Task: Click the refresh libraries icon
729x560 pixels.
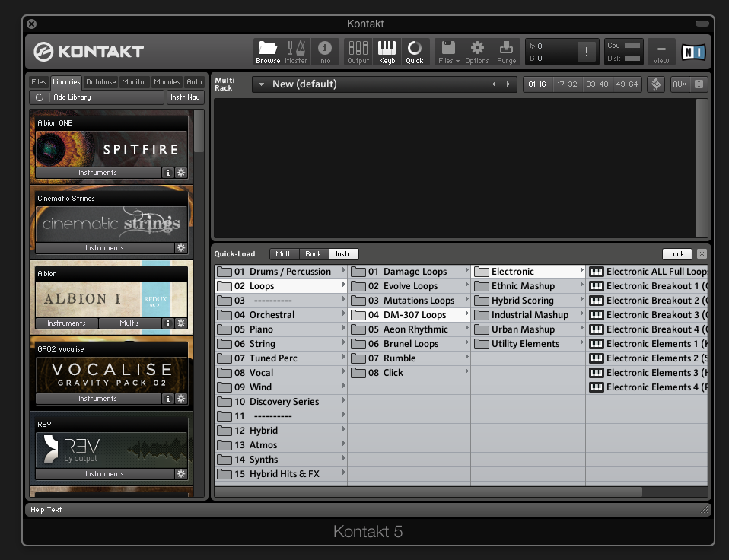Action: coord(40,97)
